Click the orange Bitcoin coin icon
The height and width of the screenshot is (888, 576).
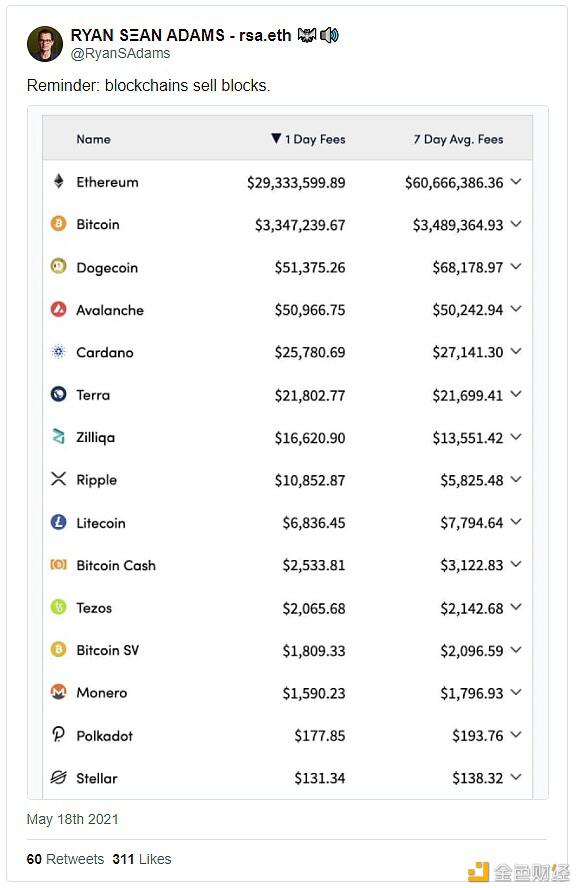pyautogui.click(x=58, y=224)
